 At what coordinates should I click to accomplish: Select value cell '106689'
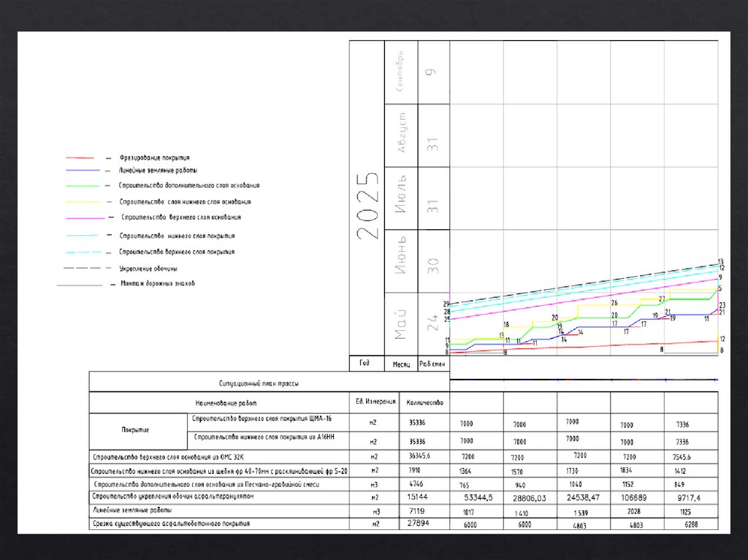(633, 498)
